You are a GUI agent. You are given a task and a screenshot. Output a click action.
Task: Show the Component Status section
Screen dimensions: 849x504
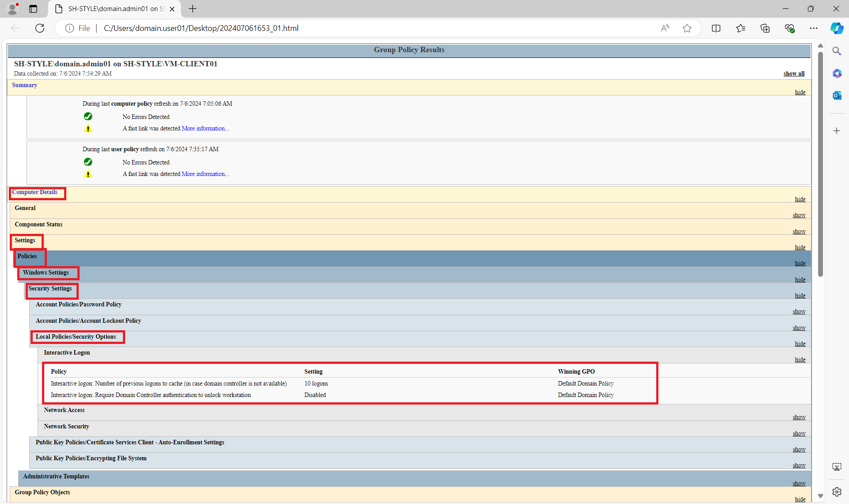[799, 232]
